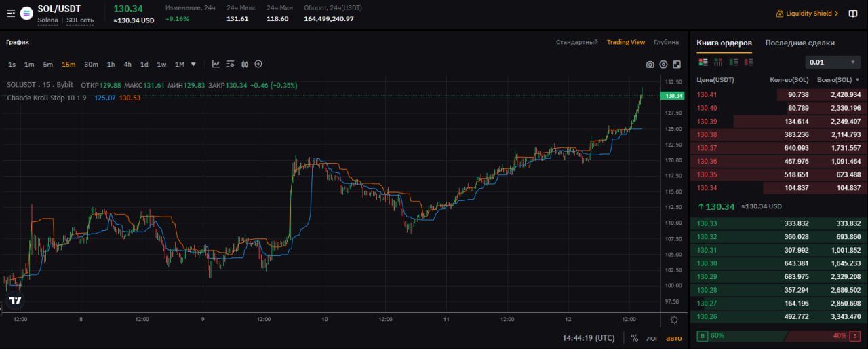This screenshot has height=349, width=868.
Task: Sort by Всего(SOL) column dropdown arrow
Action: [857, 80]
